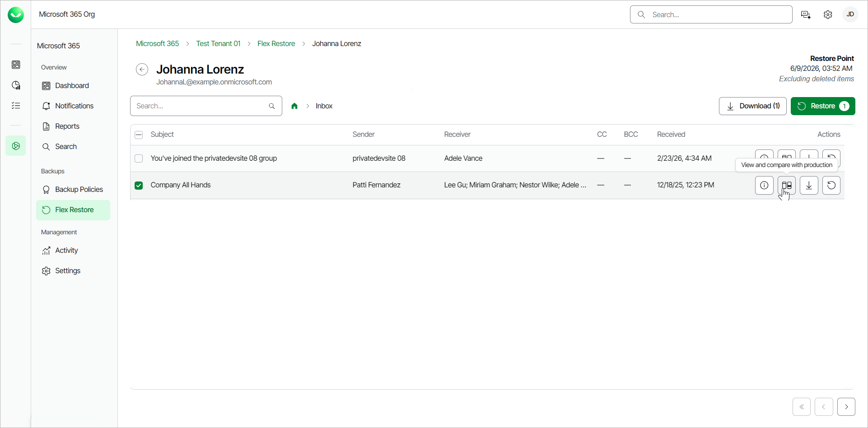The image size is (868, 428).
Task: Open the JD user avatar menu
Action: [850, 14]
